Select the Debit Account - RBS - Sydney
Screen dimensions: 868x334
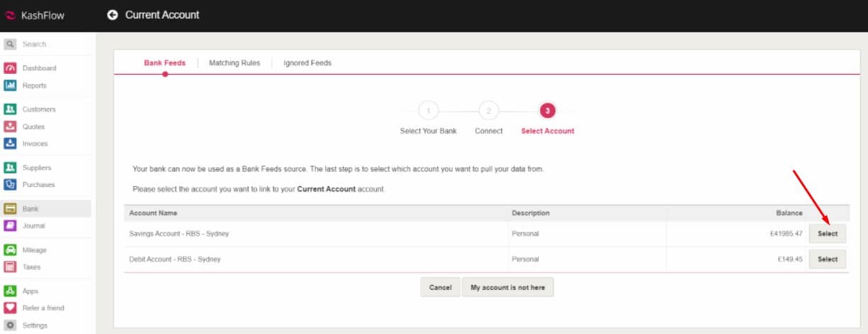pyautogui.click(x=828, y=259)
